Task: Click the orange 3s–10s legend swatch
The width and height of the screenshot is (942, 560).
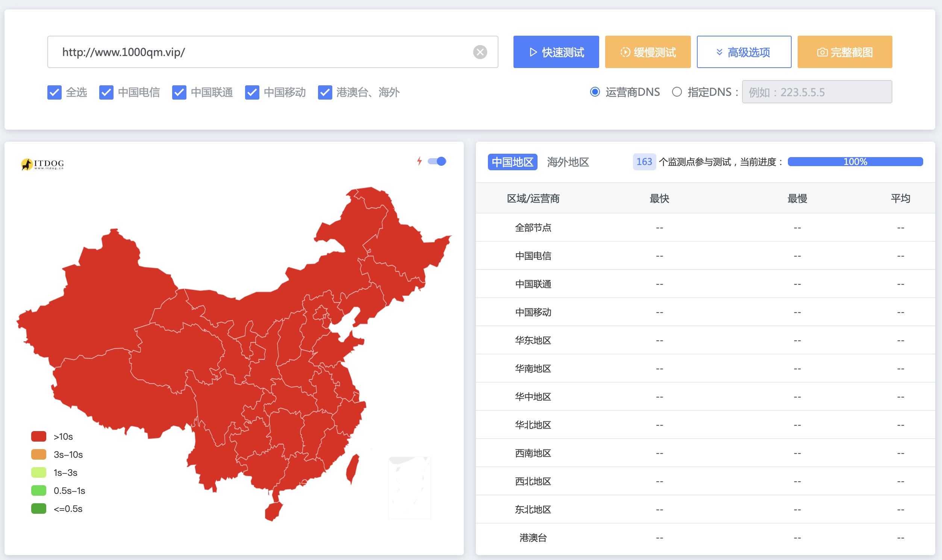Action: click(x=38, y=454)
